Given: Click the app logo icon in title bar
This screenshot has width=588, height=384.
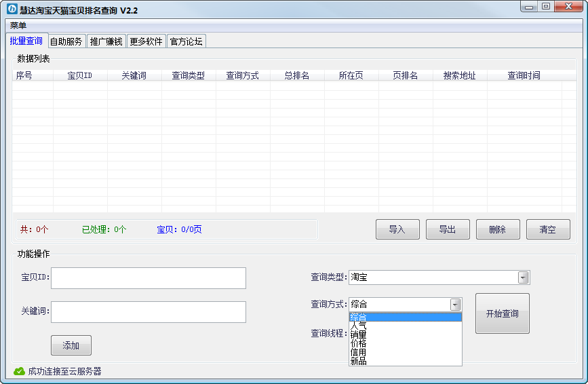Looking at the screenshot, I should click(x=12, y=10).
